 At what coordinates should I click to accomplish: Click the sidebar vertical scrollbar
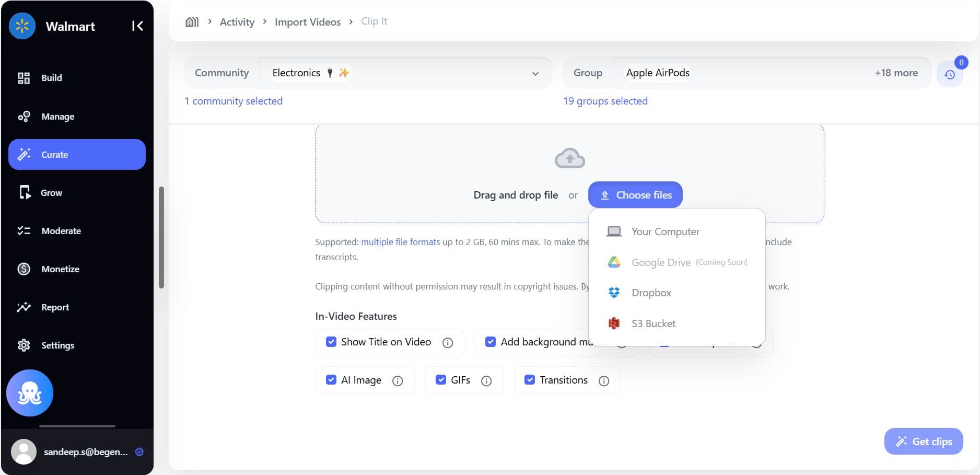pyautogui.click(x=161, y=237)
